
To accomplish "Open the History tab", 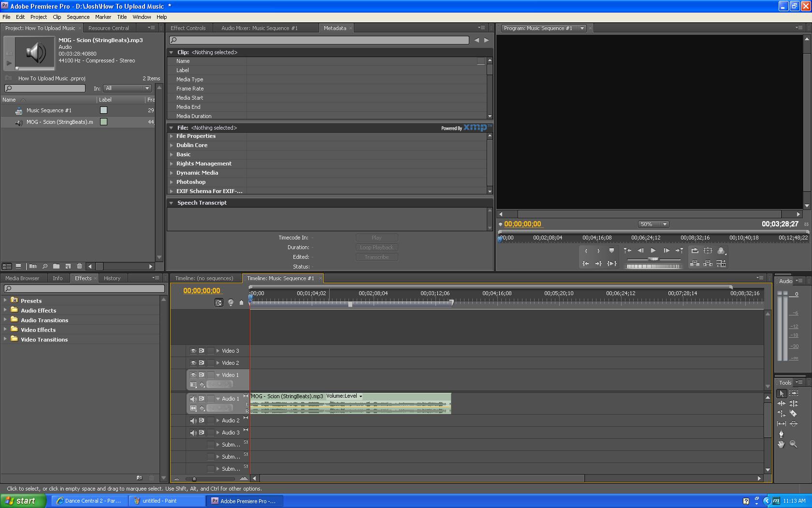I will coord(112,278).
